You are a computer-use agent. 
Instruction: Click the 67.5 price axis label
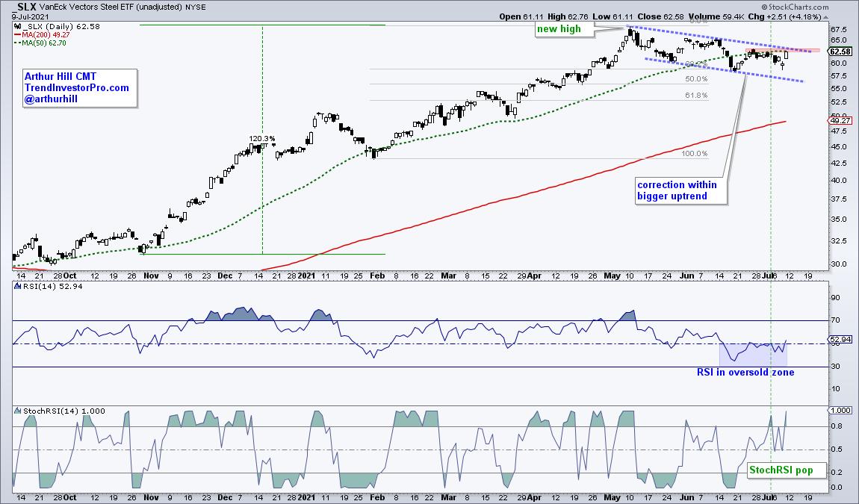tap(838, 30)
